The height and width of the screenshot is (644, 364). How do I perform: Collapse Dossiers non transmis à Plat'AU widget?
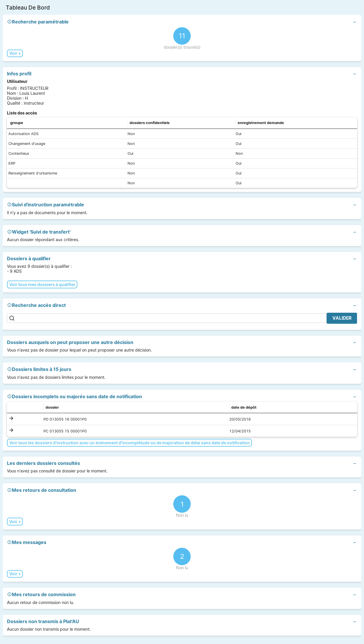tap(354, 622)
